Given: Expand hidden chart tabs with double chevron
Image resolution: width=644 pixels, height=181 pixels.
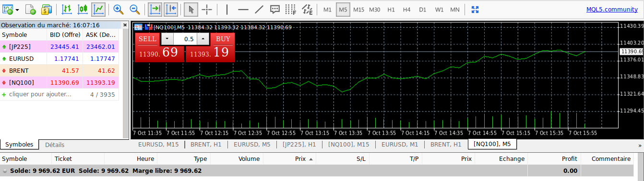Looking at the screenshot, I should (640, 145).
